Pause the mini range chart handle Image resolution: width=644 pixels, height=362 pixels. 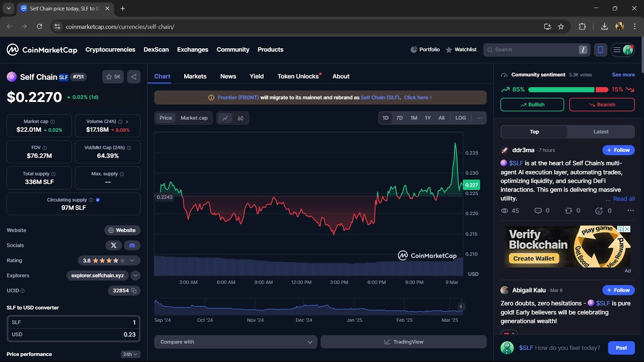coord(460,307)
